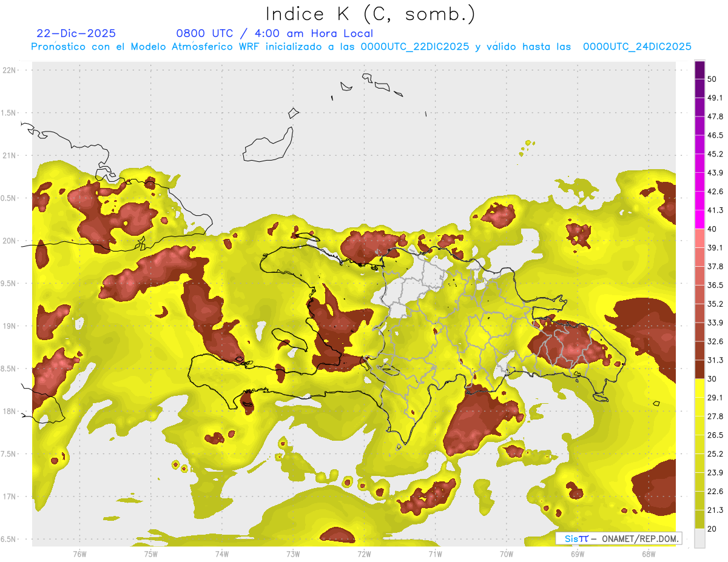Screen dimensions: 728x562
Task: Click the colorbar value "45.2"
Action: pyautogui.click(x=715, y=154)
